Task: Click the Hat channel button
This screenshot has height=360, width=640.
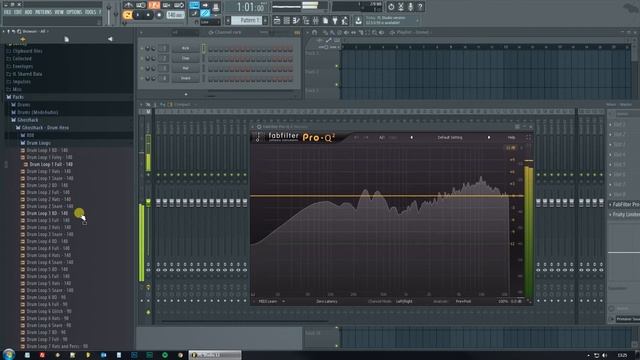Action: 185,68
